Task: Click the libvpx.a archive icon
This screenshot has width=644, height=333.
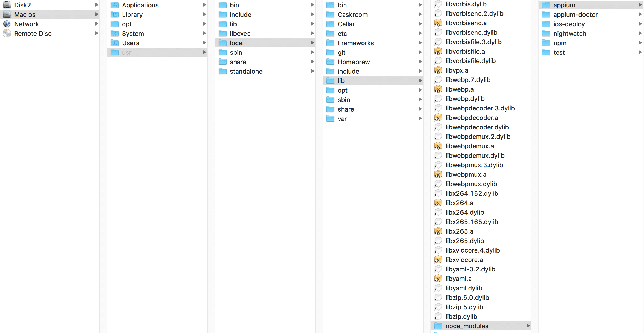Action: [x=438, y=70]
